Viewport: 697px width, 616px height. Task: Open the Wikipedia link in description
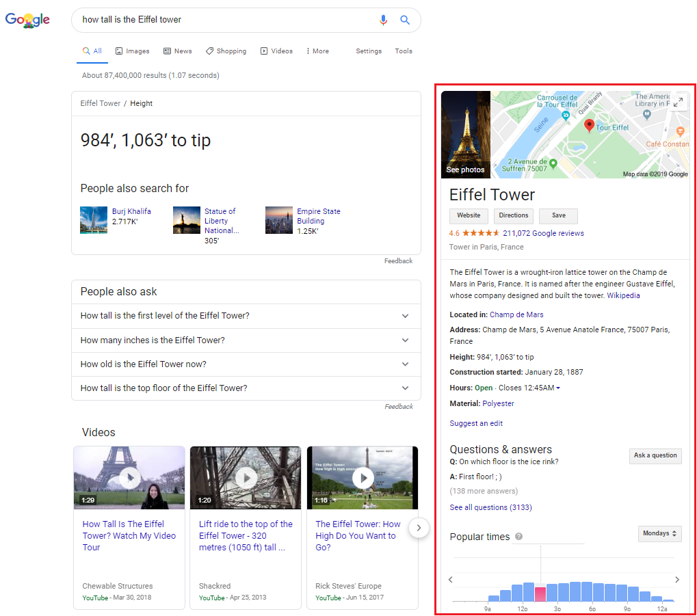click(x=623, y=296)
